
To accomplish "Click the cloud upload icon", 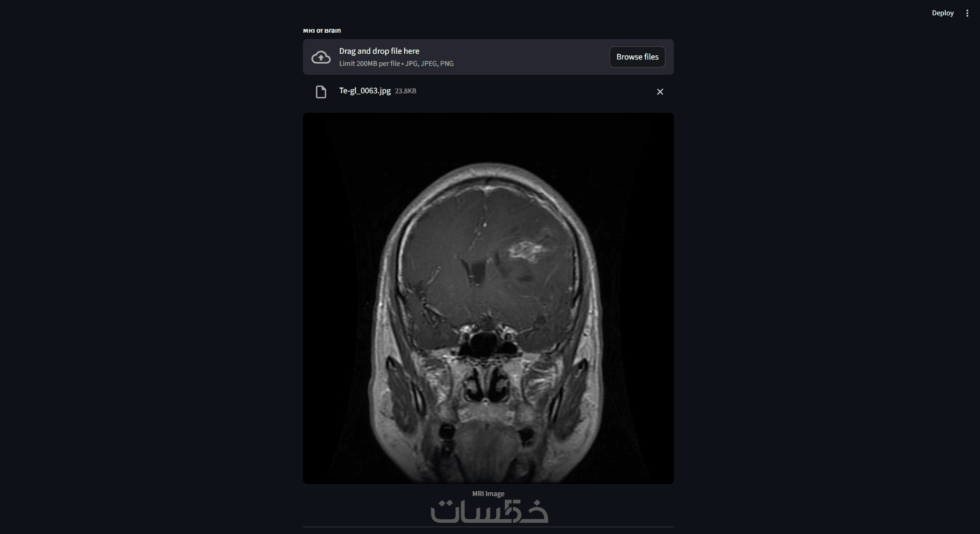I will [321, 57].
